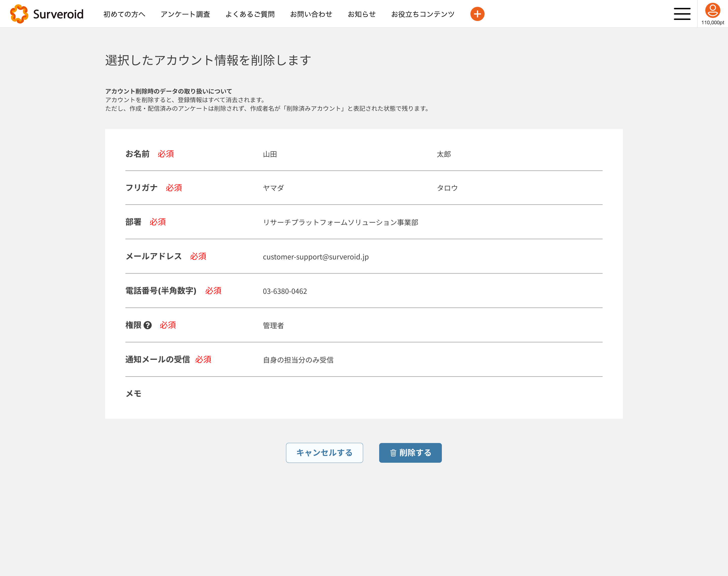
Task: Click the help question mark beside 権限
Action: (147, 325)
